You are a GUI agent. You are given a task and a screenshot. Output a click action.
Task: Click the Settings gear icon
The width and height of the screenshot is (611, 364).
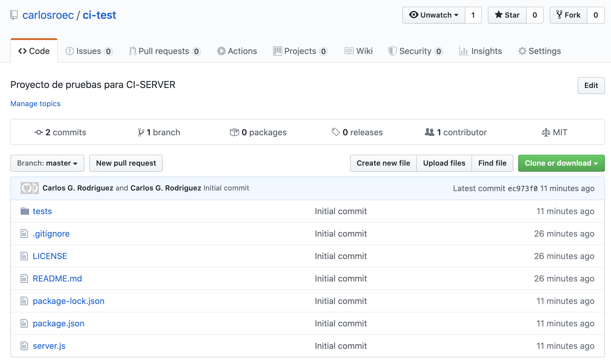[522, 51]
